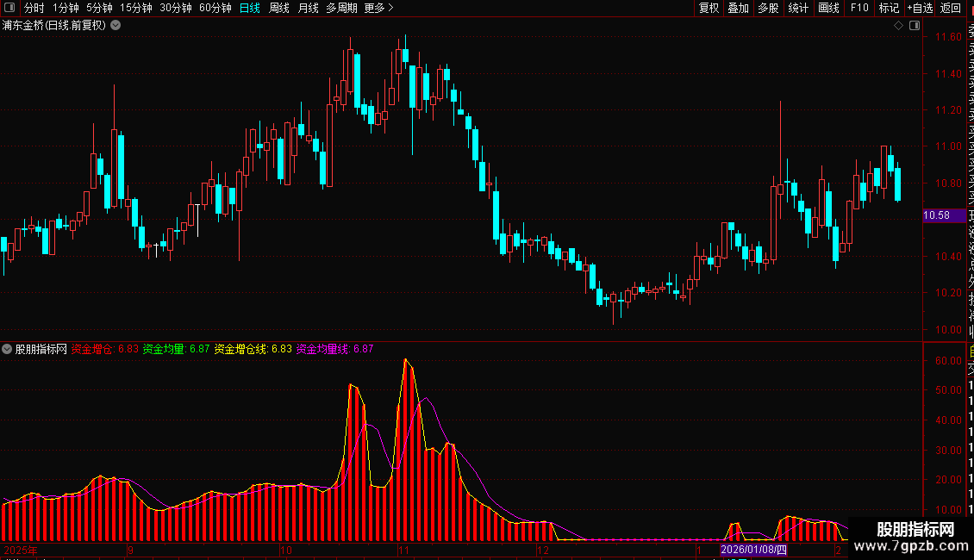Click the 浦东金桥(日线.前复权) chart title
The width and height of the screenshot is (974, 560).
(x=54, y=26)
